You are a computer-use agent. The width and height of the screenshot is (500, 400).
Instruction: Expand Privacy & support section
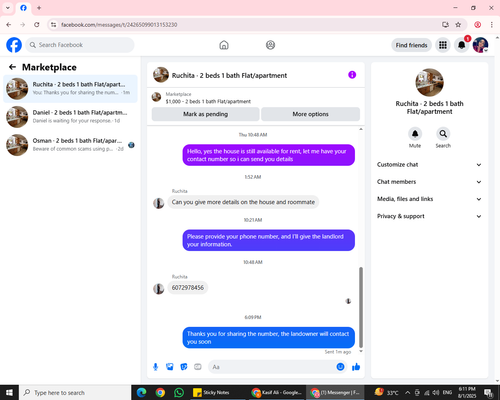point(429,216)
